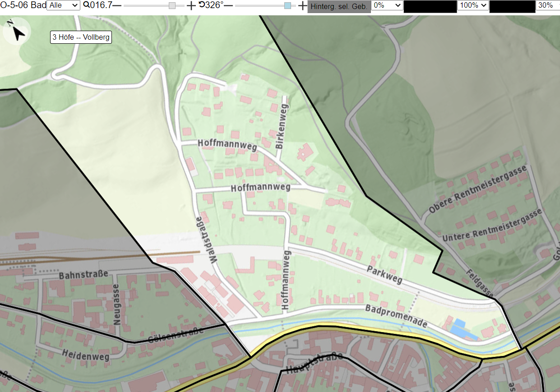
Task: Open the 0% opacity dropdown
Action: coord(387,5)
